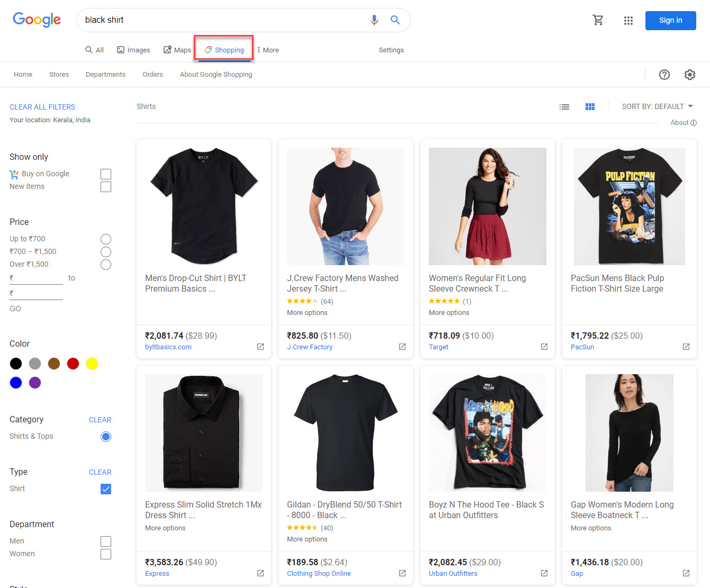The image size is (710, 588).
Task: Click the blue search magnifier icon
Action: point(395,20)
